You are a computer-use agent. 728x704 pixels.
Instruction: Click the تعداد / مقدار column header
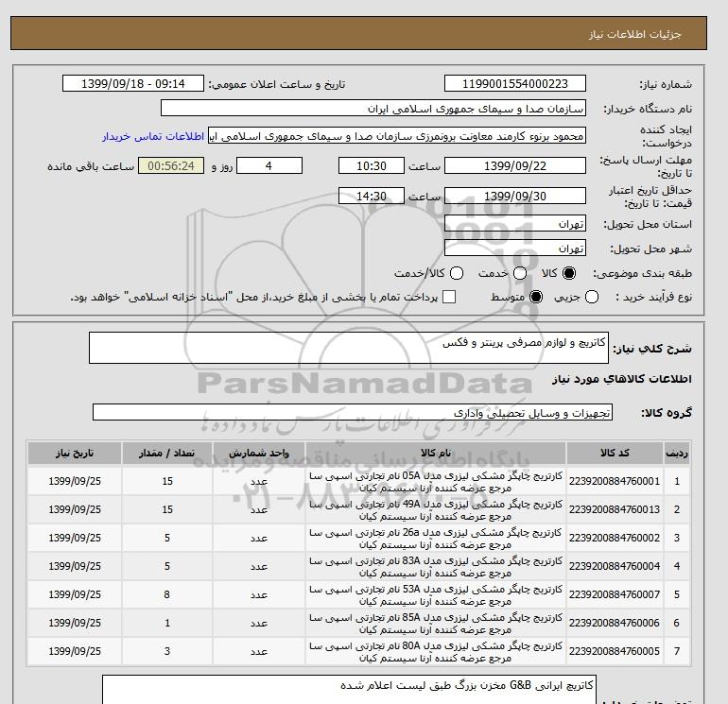click(167, 453)
